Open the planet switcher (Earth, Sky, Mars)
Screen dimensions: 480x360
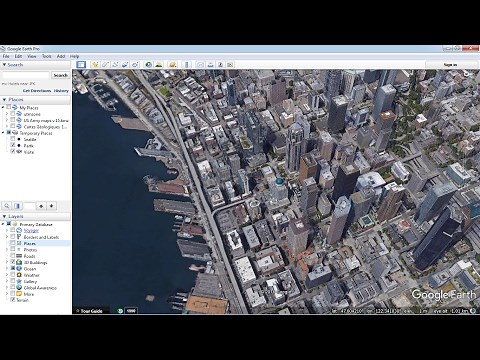point(173,64)
